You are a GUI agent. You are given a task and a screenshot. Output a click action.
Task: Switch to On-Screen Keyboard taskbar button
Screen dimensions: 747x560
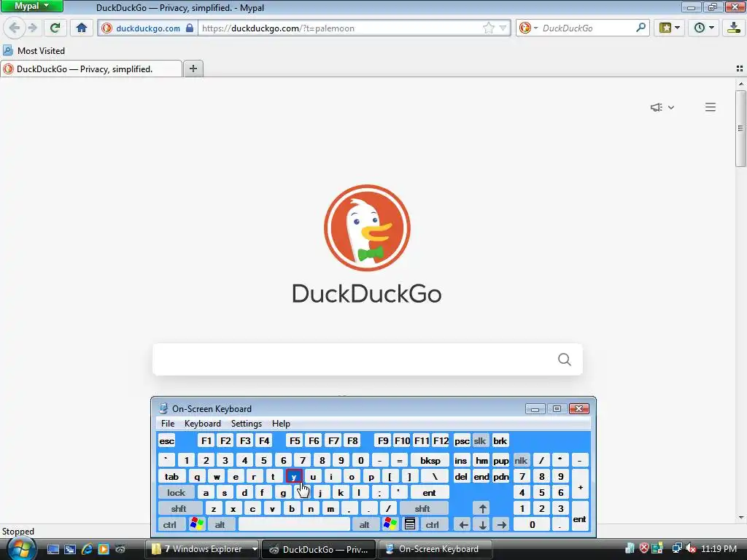[x=435, y=548]
